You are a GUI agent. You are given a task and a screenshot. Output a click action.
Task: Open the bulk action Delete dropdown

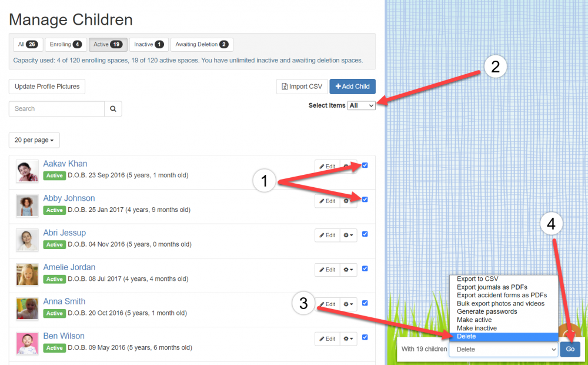coord(504,349)
